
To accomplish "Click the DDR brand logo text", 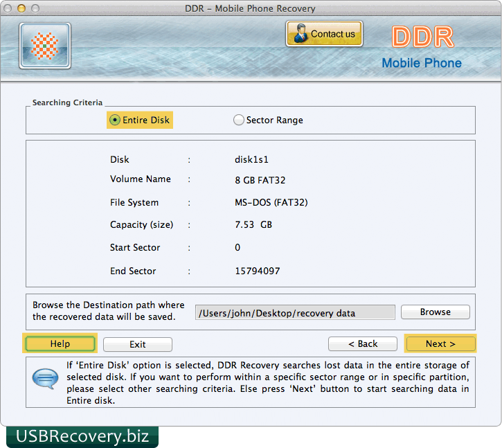I will click(422, 37).
